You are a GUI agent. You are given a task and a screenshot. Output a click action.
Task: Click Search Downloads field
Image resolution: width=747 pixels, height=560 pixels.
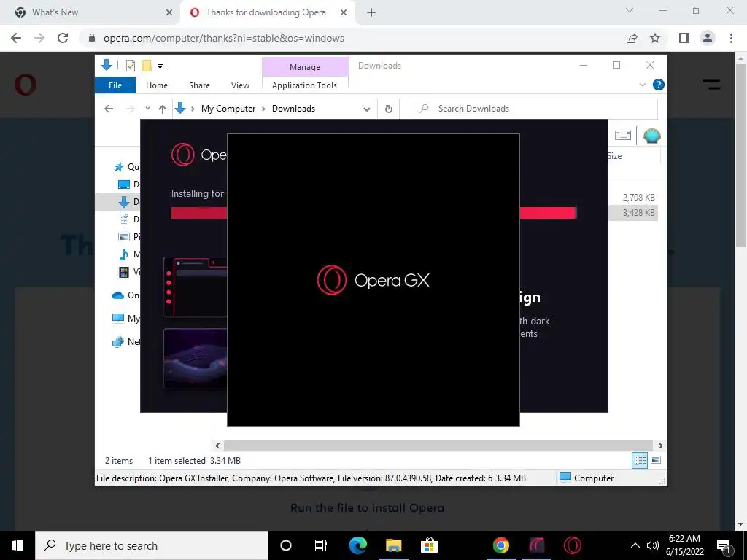[533, 109]
